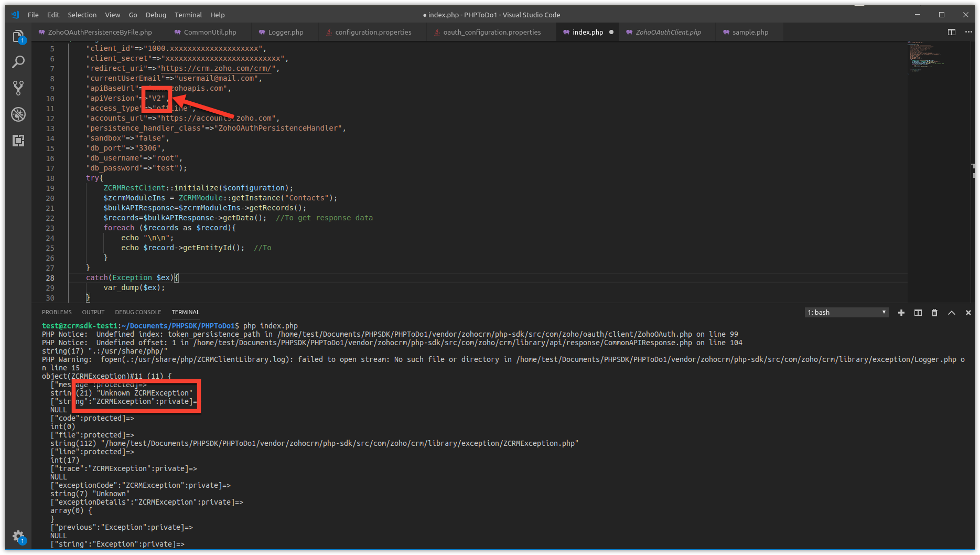Viewport: 980px width, 555px height.
Task: Click the VS Code logo icon
Action: pyautogui.click(x=15, y=15)
